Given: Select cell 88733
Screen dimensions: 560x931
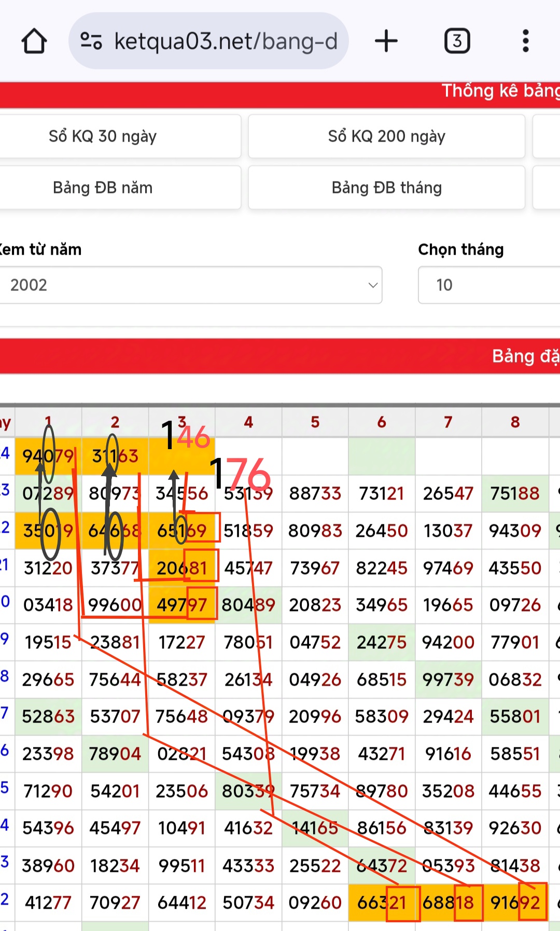Looking at the screenshot, I should 315,493.
